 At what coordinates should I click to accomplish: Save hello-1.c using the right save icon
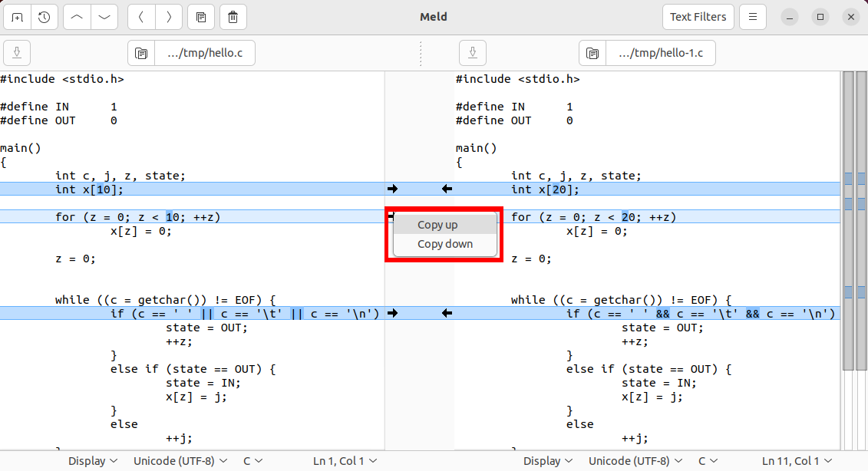pos(472,52)
